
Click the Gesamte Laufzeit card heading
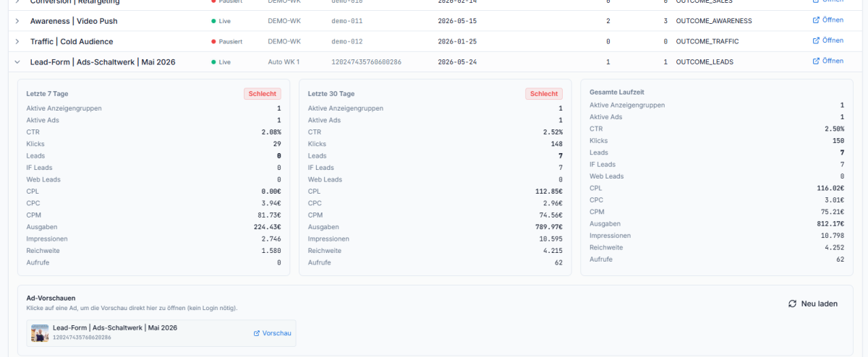click(617, 93)
